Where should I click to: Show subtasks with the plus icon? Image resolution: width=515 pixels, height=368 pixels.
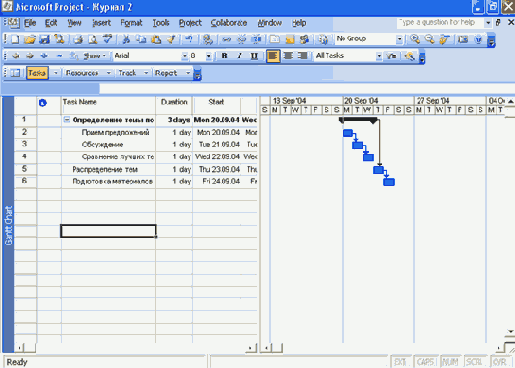(44, 56)
